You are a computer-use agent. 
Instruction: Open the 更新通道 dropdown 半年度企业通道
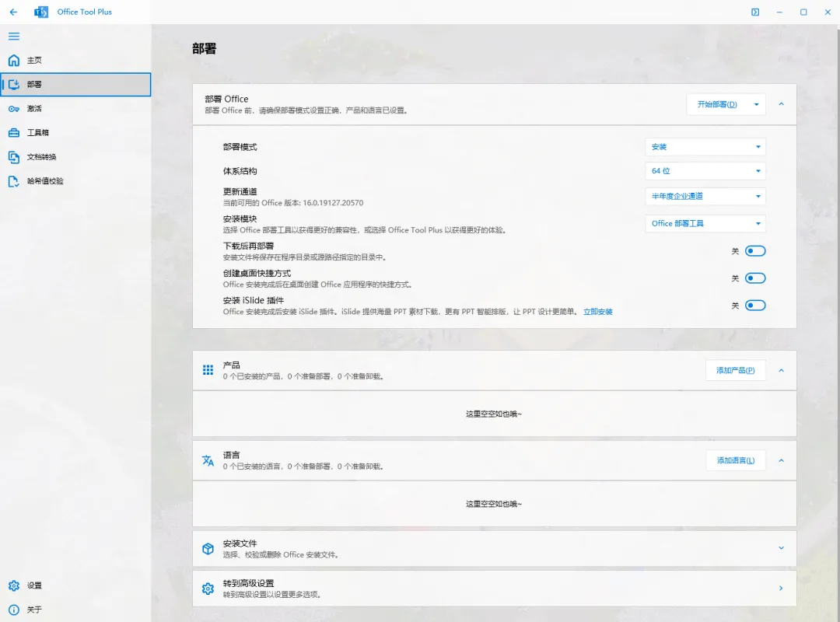(x=705, y=196)
